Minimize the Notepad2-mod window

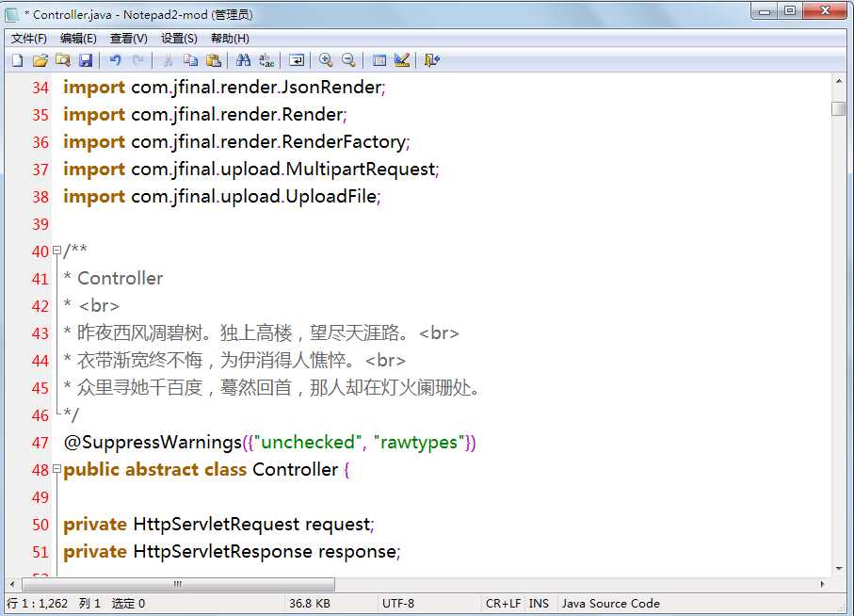(x=765, y=10)
